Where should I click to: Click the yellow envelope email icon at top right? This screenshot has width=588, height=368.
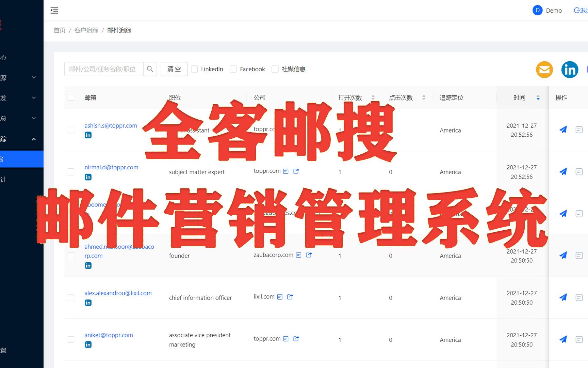point(544,69)
